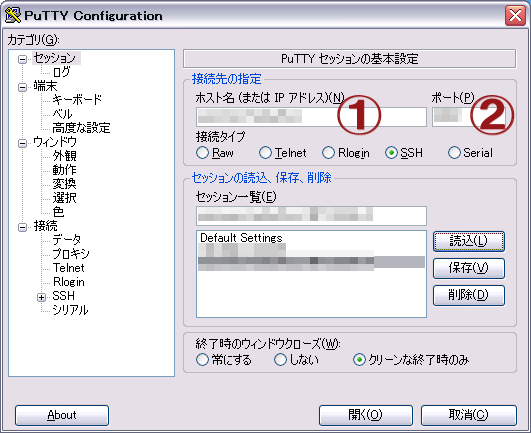Open the ベル category
The width and height of the screenshot is (531, 433).
[62, 114]
